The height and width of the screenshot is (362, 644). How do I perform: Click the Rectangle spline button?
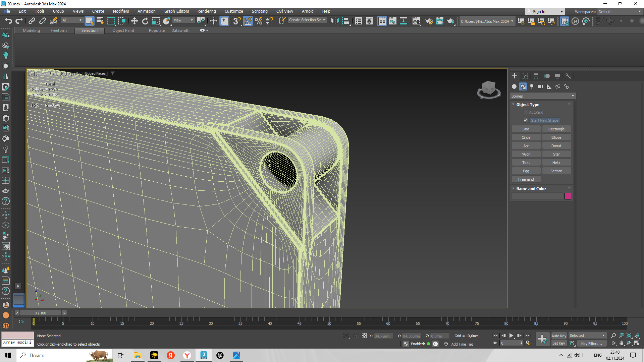(x=556, y=129)
